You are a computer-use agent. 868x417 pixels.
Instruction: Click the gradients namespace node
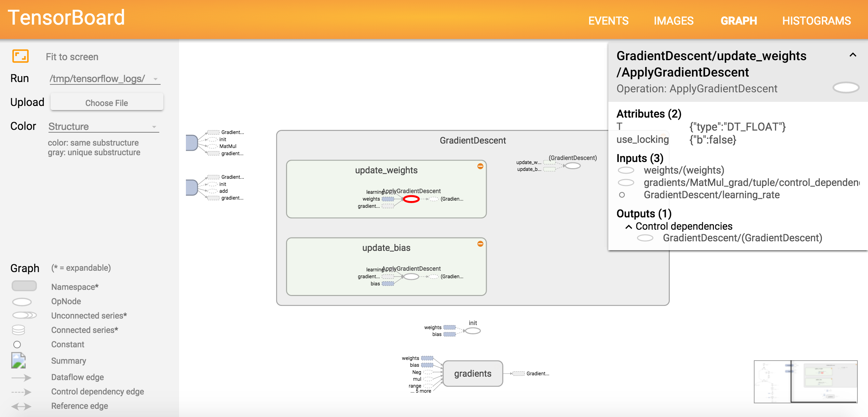point(473,374)
